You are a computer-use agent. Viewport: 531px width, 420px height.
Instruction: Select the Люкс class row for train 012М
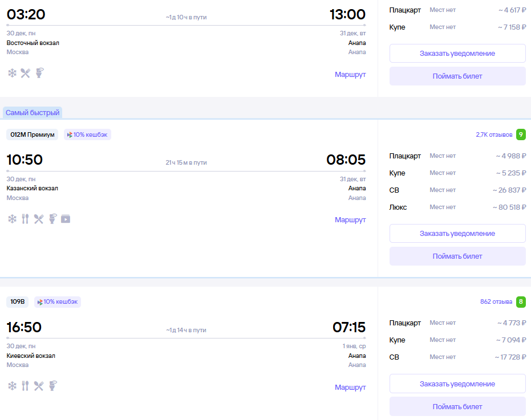tap(457, 207)
